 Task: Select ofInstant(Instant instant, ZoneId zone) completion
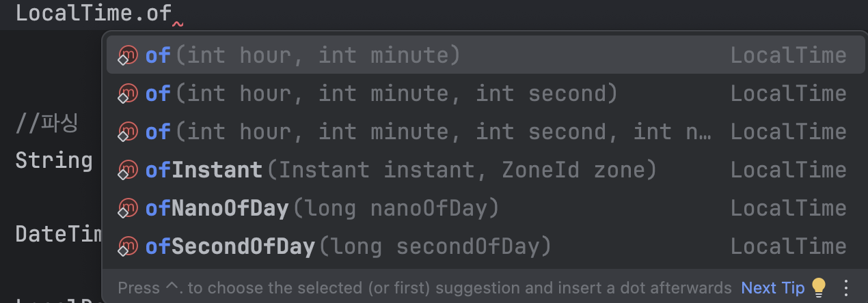click(x=401, y=170)
